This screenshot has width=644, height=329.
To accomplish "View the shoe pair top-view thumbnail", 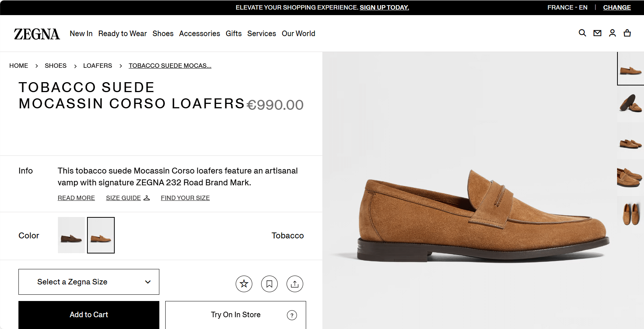I will point(630,214).
